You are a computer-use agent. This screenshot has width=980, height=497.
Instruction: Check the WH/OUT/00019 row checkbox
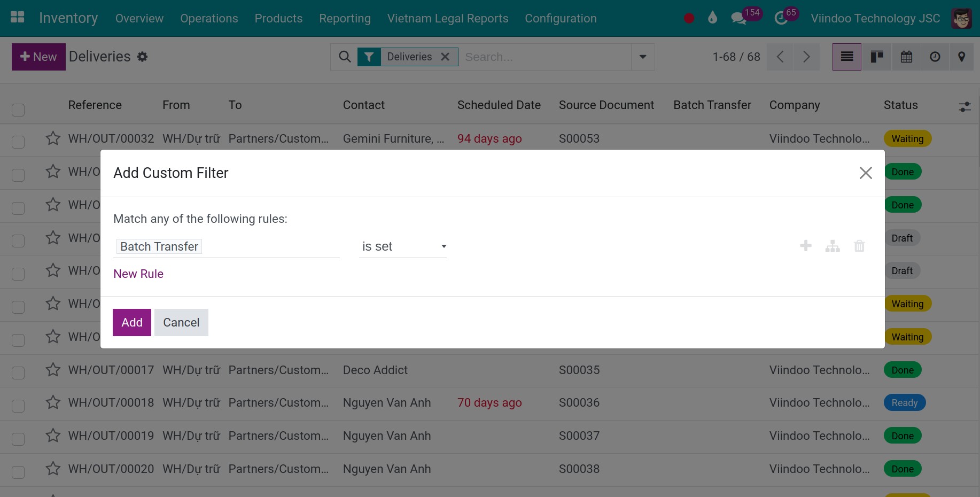[18, 439]
